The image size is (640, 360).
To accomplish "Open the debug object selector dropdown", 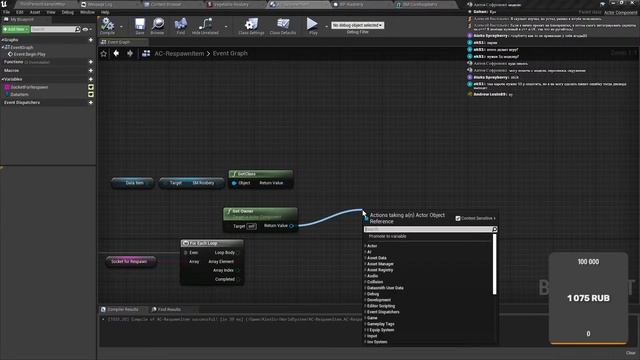I will [x=358, y=25].
